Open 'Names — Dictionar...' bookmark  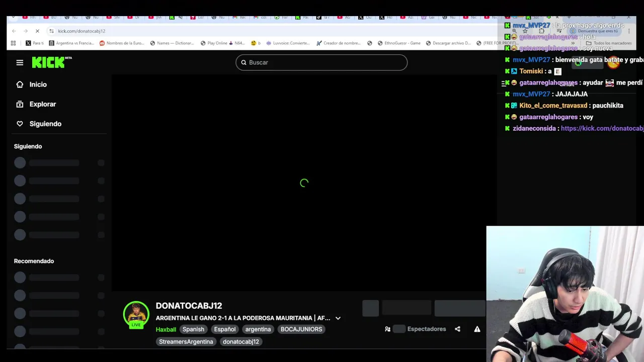pos(172,43)
